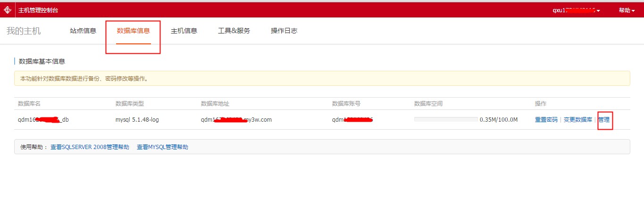Open 查看MYSQL管理帮助 link

[x=162, y=147]
